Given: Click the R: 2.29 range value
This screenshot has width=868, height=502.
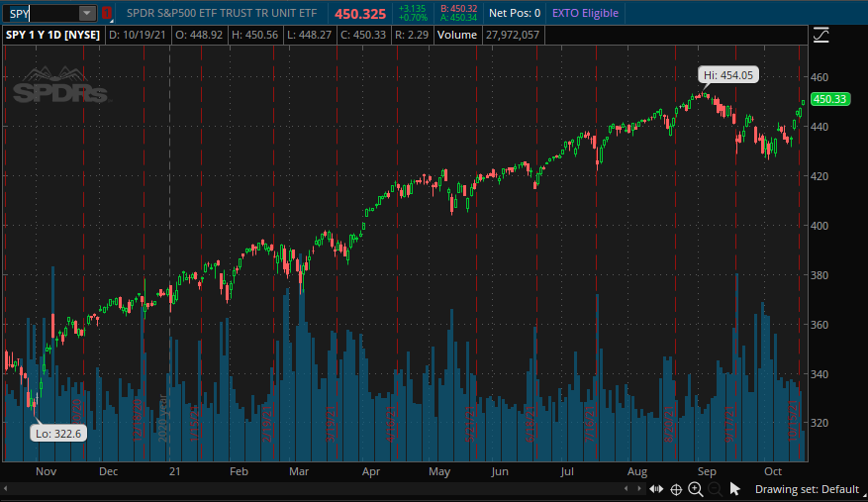Looking at the screenshot, I should pyautogui.click(x=412, y=35).
